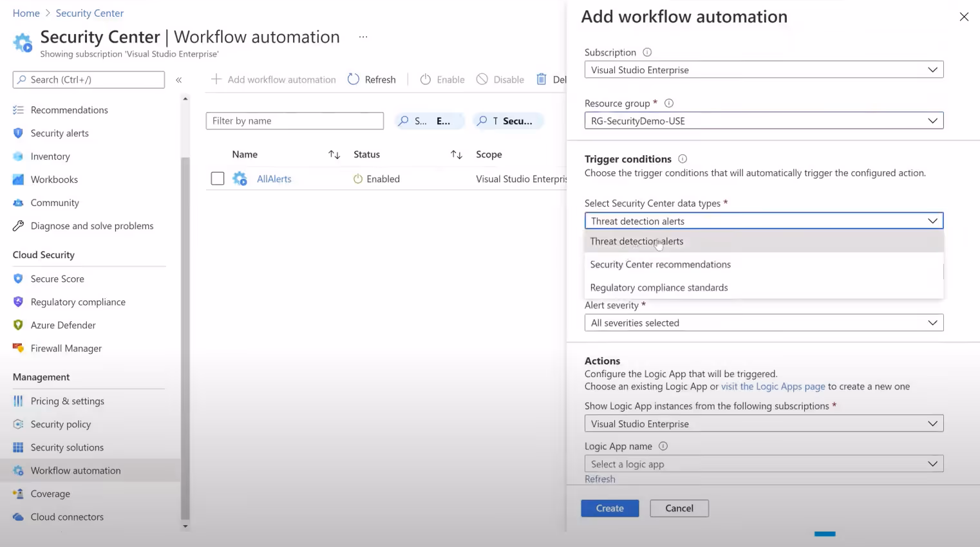Sort the list by Name column
The width and height of the screenshot is (980, 547).
[x=334, y=154]
